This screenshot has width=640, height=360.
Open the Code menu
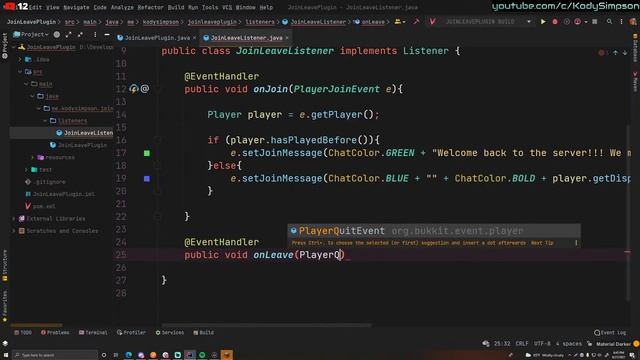[x=100, y=7]
